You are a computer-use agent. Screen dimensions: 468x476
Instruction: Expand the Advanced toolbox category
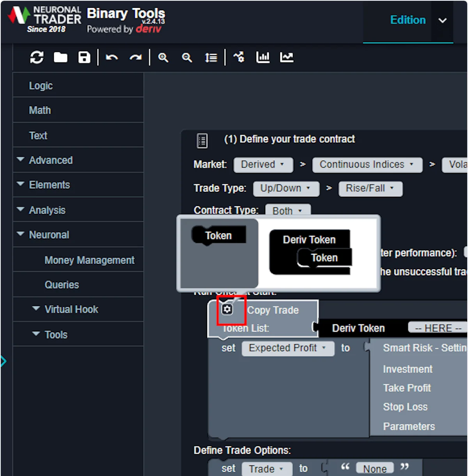pos(51,160)
